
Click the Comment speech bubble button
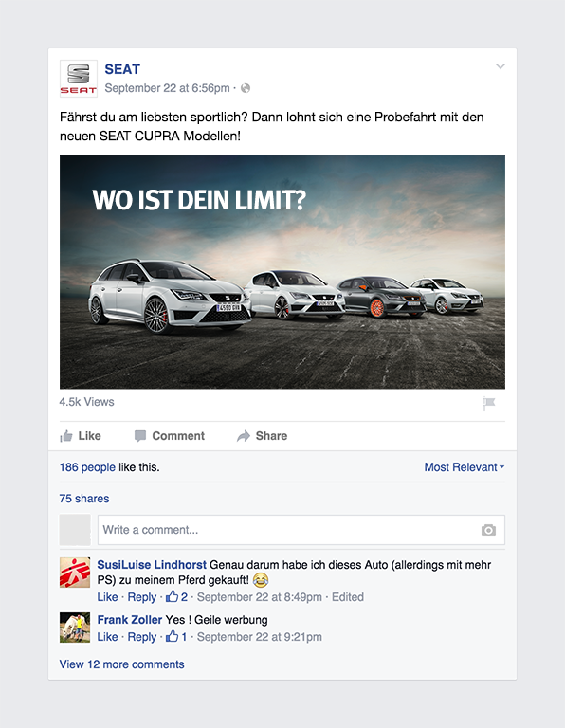pos(170,436)
